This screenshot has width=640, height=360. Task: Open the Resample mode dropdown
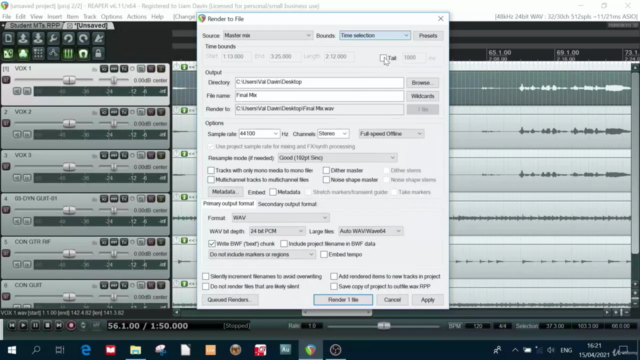337,158
